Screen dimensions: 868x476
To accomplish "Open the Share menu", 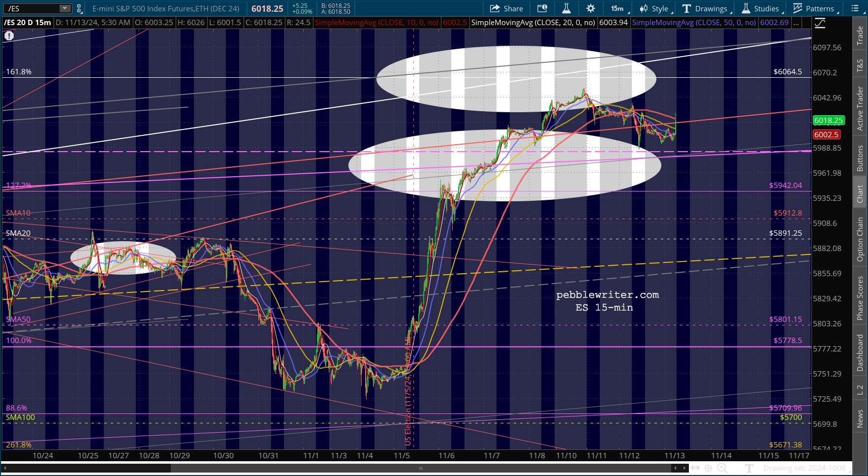I will tap(506, 8).
